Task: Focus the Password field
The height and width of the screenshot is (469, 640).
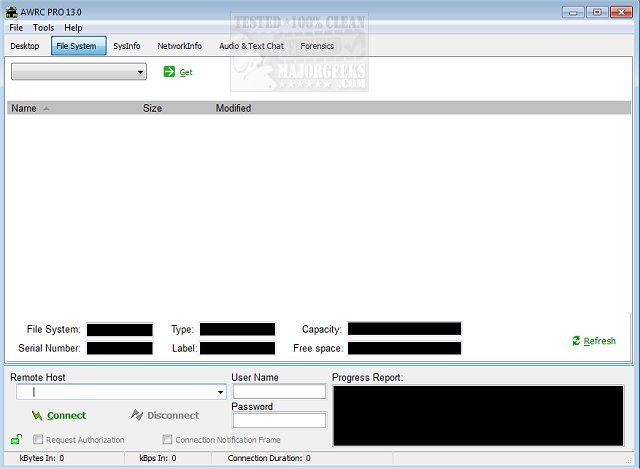Action: pyautogui.click(x=279, y=420)
